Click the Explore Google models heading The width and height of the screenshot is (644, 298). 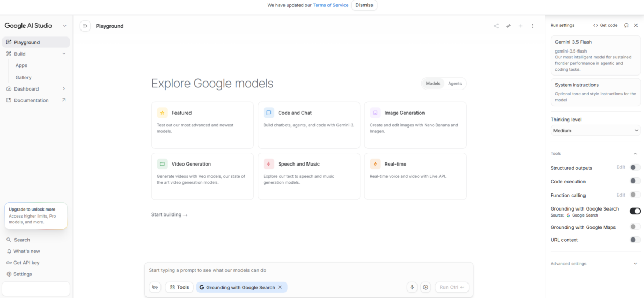212,83
